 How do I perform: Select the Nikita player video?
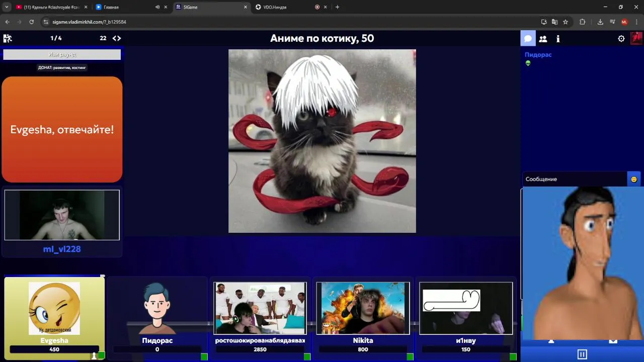pyautogui.click(x=363, y=308)
